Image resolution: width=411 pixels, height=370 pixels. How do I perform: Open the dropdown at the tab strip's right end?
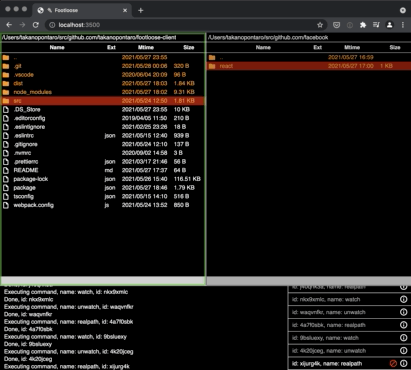click(x=403, y=10)
